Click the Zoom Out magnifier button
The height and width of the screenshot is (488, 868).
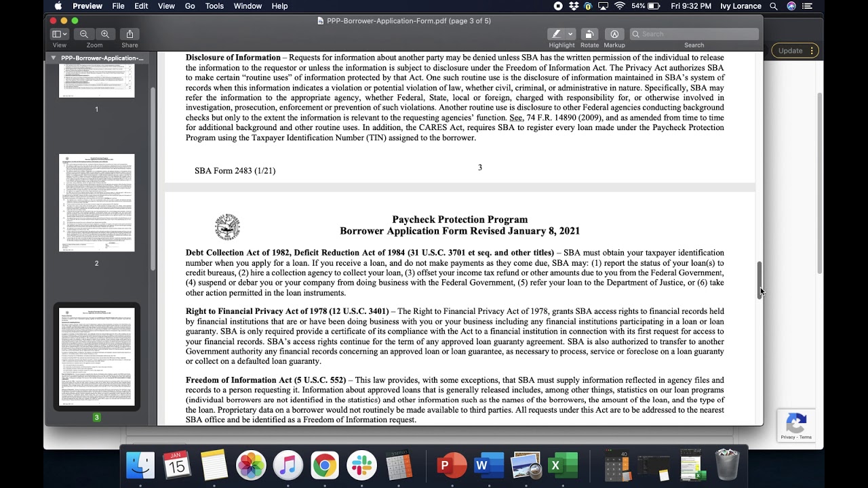click(84, 34)
